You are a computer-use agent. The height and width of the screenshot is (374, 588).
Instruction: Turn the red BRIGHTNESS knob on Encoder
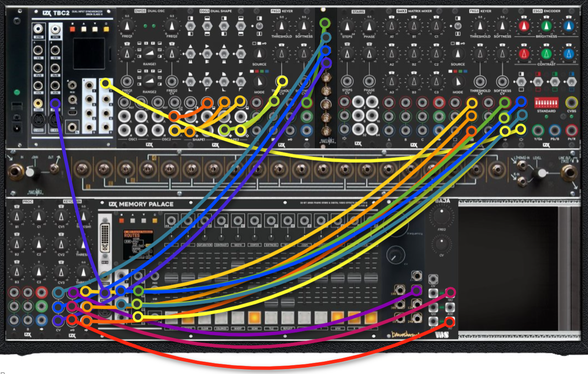pos(524,26)
